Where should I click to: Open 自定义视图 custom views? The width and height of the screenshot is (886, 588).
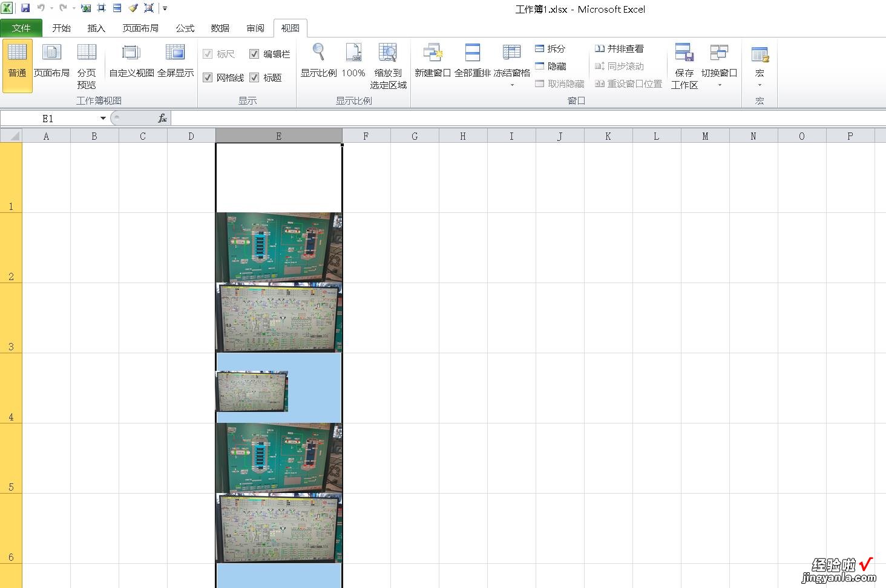point(131,61)
